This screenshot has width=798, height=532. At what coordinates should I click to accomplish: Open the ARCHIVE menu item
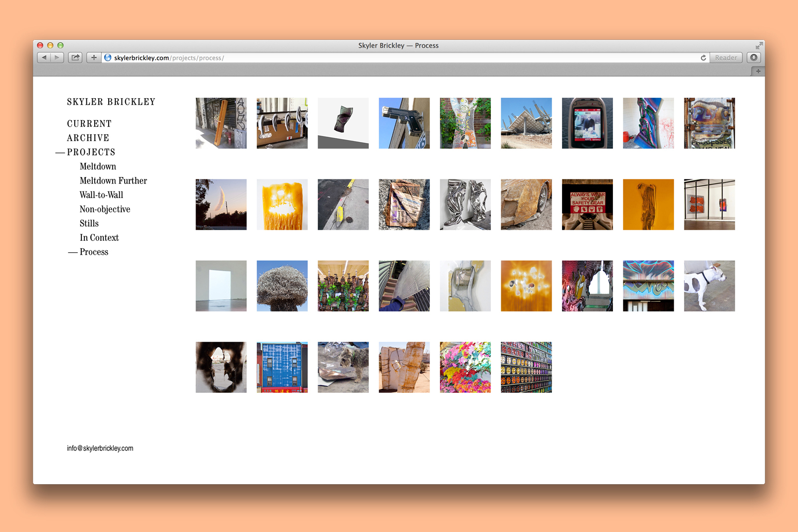pos(88,138)
